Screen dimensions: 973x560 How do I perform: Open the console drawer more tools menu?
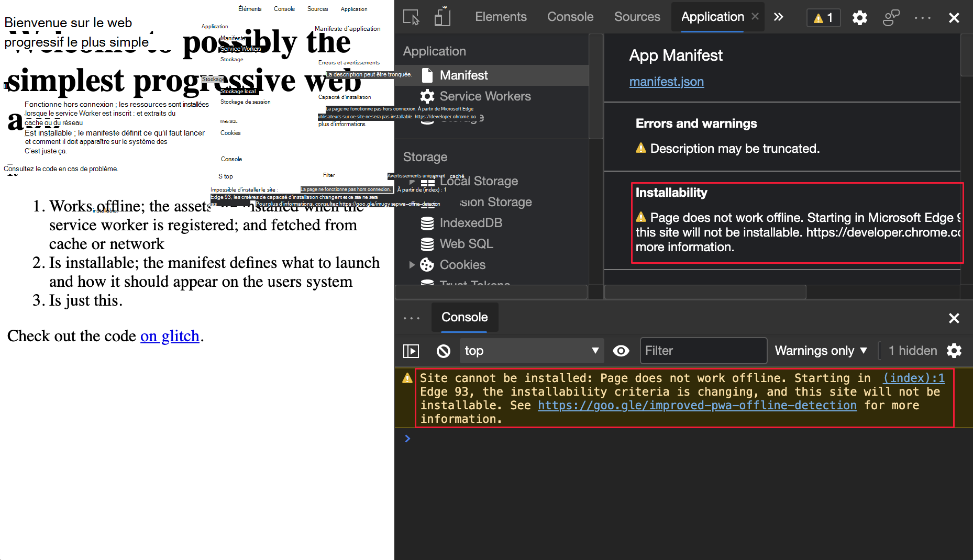click(412, 318)
